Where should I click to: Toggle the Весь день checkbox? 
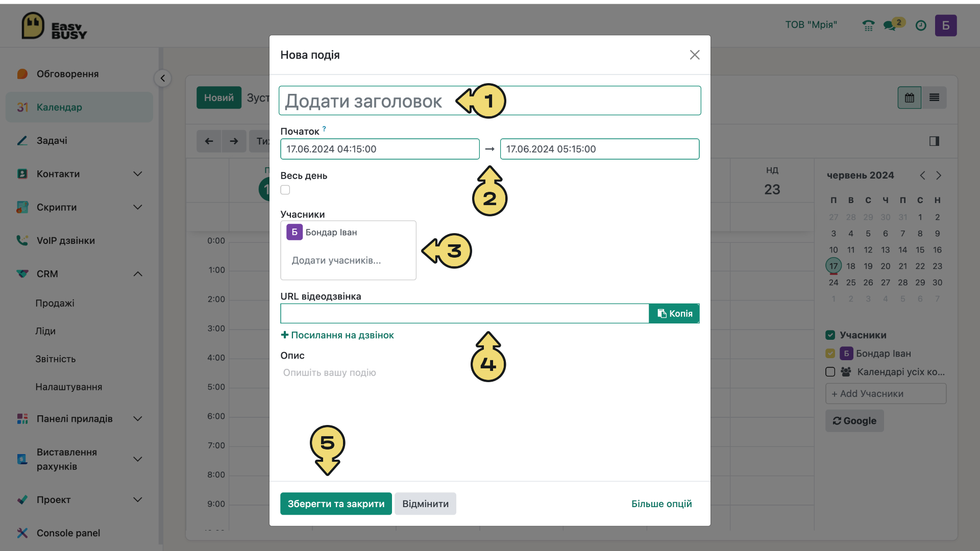pos(285,190)
